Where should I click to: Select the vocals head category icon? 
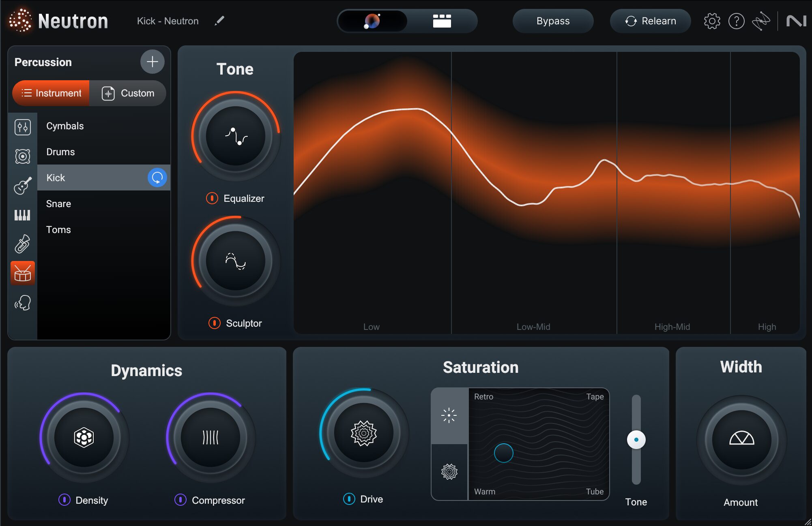tap(23, 302)
